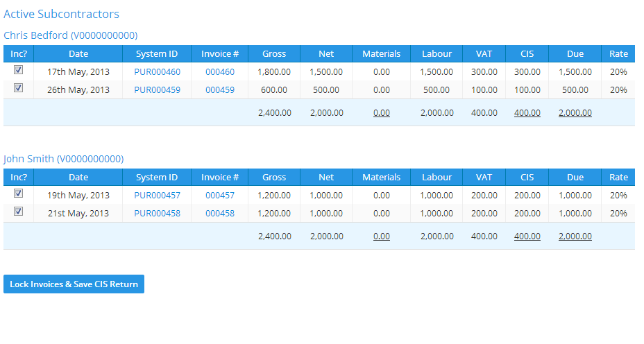The width and height of the screenshot is (644, 344).
Task: Click the Gross column header in Chris Bedford table
Action: click(274, 53)
